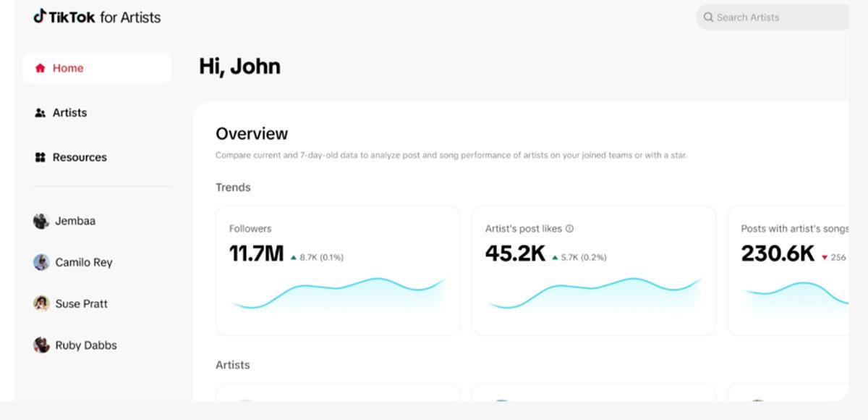
Task: Select the Posts with artist's songs card
Action: [x=796, y=269]
